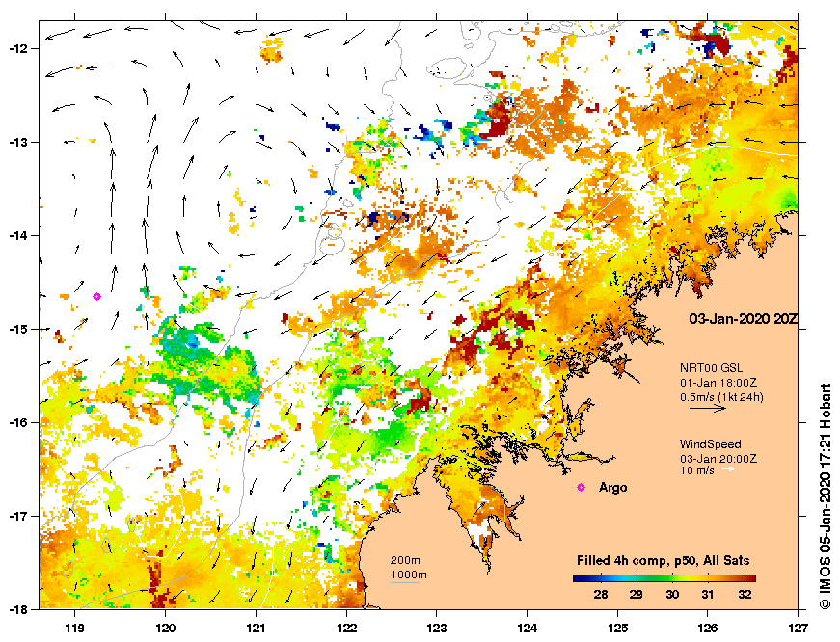Click the WindSpeed label
The height and width of the screenshot is (642, 840).
(711, 443)
